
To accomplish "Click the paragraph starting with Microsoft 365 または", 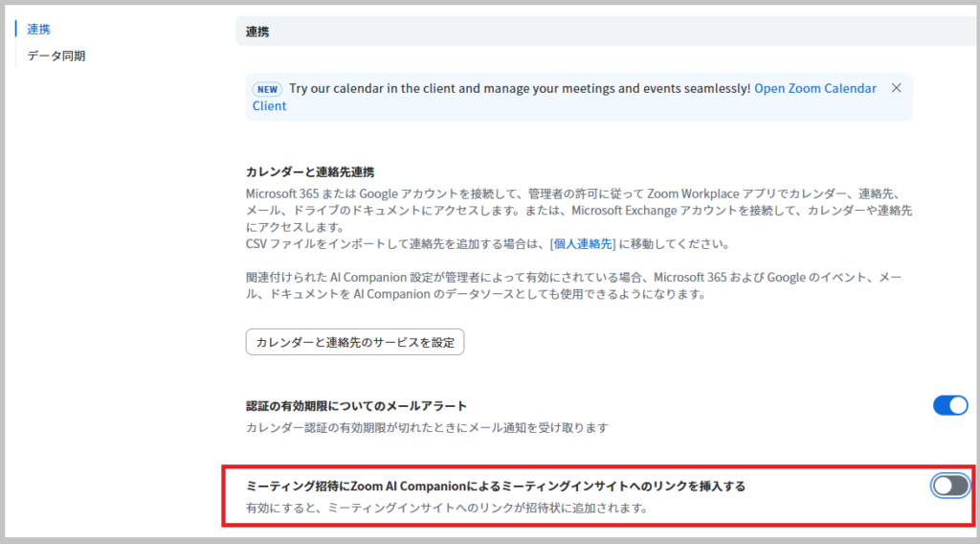I will [x=572, y=201].
